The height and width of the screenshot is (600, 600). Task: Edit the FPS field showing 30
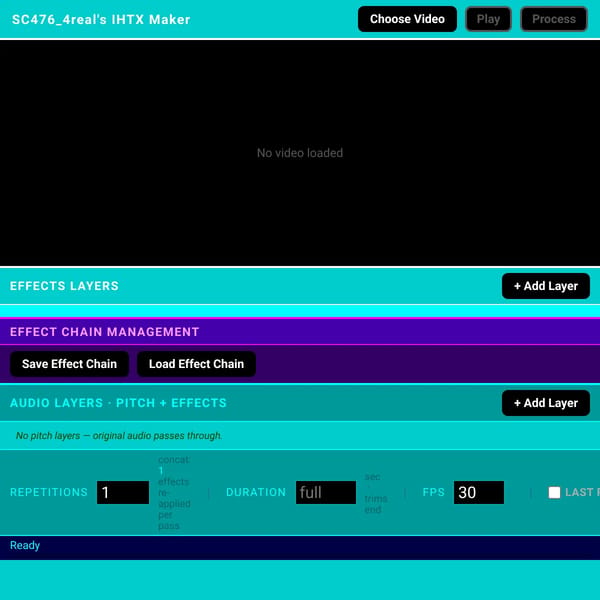(x=479, y=492)
